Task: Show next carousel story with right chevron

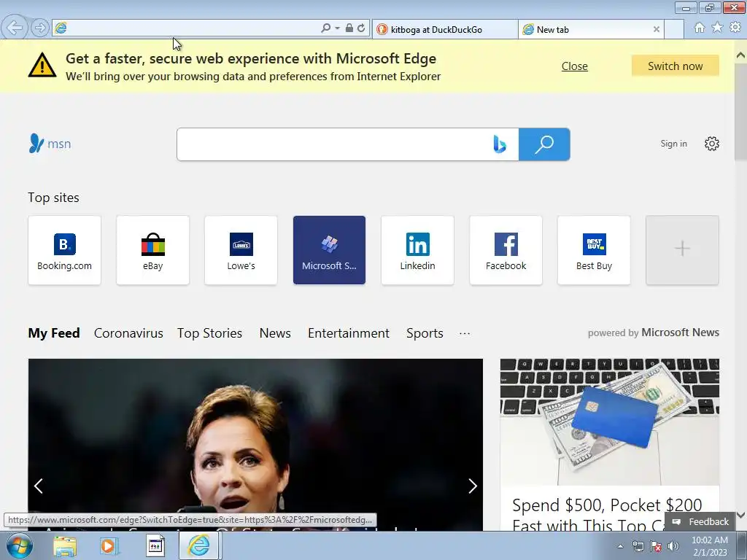Action: 472,486
